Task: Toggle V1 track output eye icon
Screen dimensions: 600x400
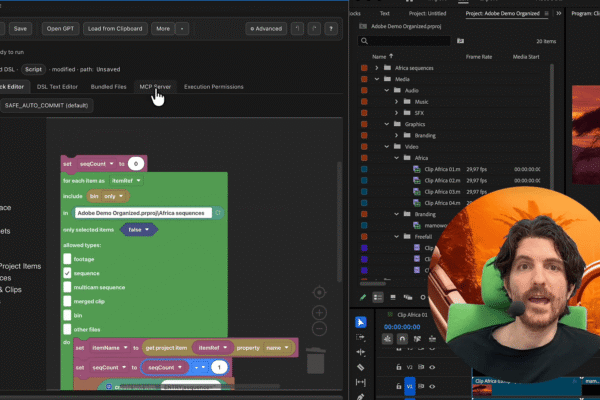Action: tap(432, 386)
